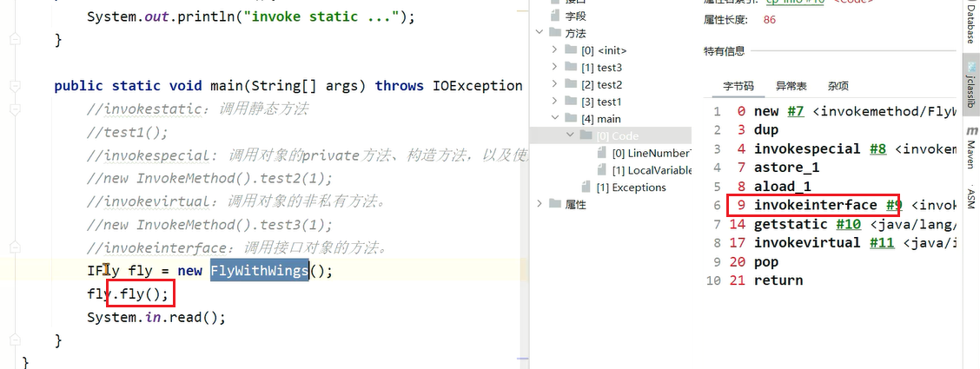This screenshot has width=980, height=369.
Task: Follow the #10 link after getstatic
Action: coord(848,224)
